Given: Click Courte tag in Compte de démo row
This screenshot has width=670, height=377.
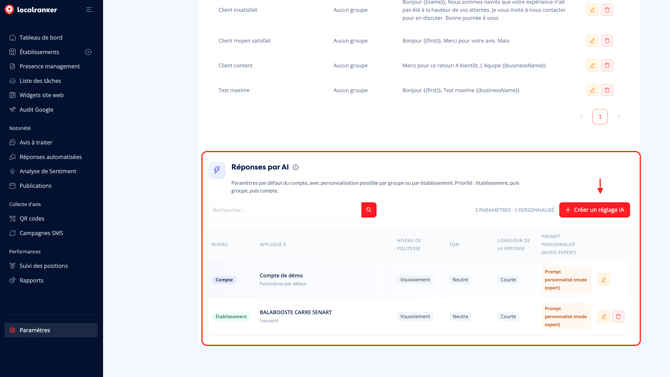Looking at the screenshot, I should pos(508,280).
